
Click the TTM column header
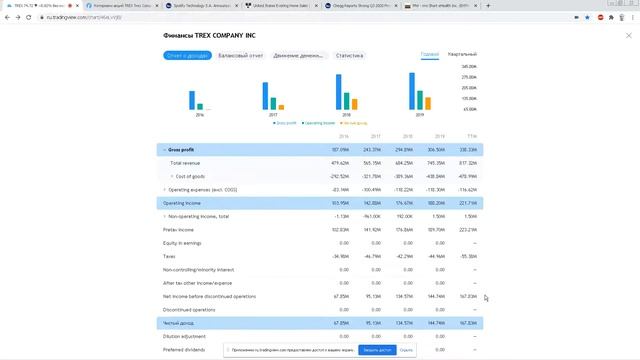[472, 136]
